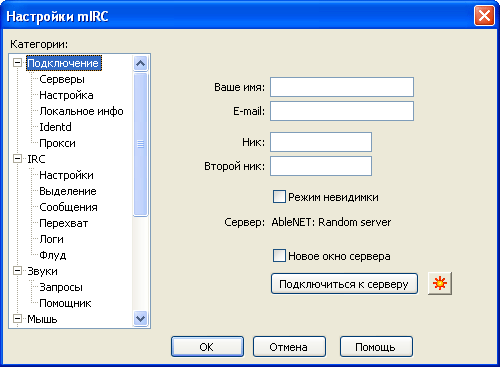Viewport: 500px width, 367px height.
Task: Click the Отмена button
Action: (289, 347)
